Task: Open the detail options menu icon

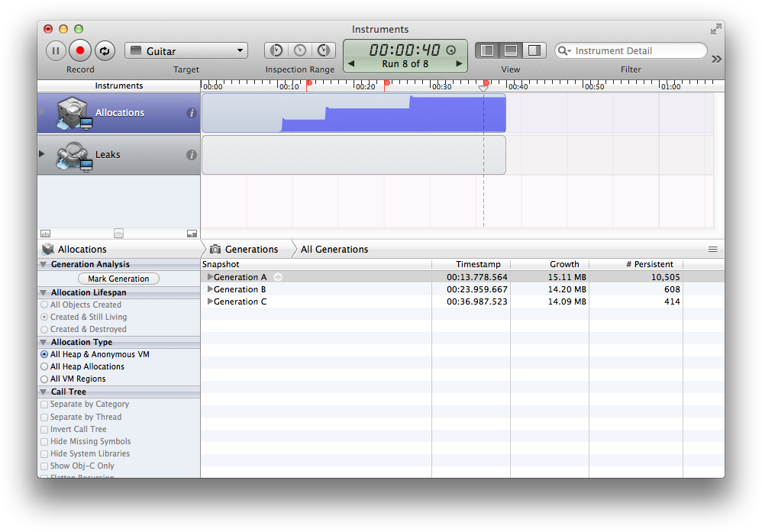Action: [x=713, y=250]
